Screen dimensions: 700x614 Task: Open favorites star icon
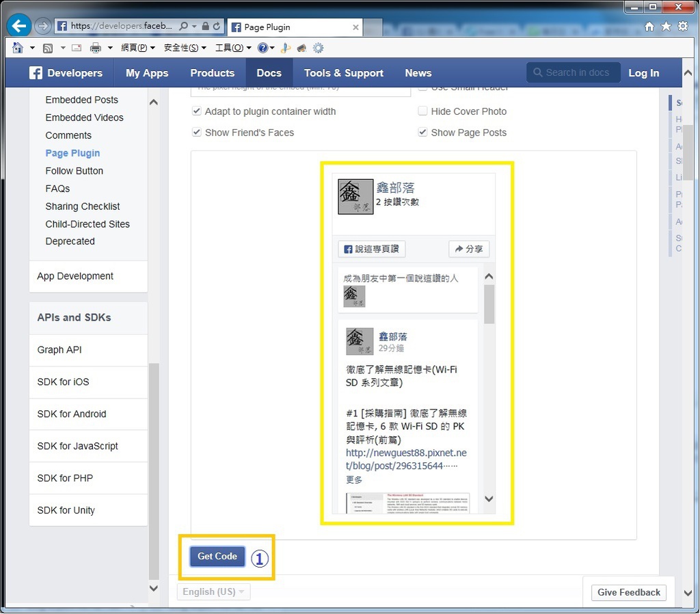(x=666, y=27)
